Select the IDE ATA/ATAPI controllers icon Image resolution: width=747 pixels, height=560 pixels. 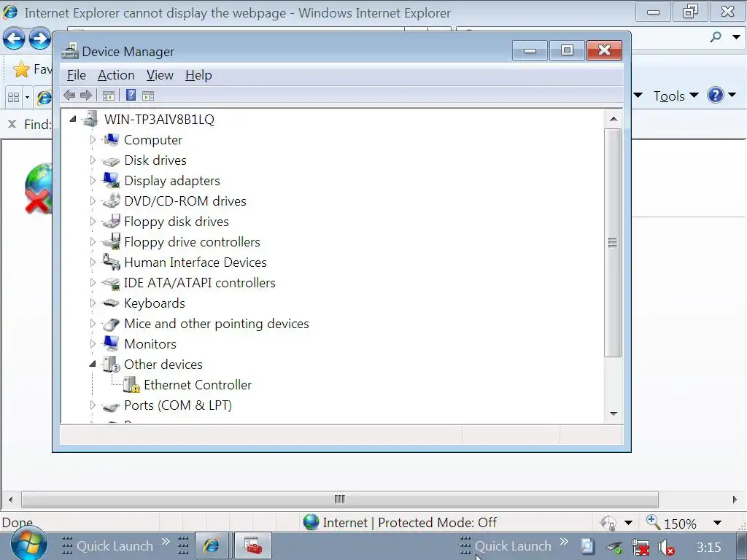click(111, 283)
